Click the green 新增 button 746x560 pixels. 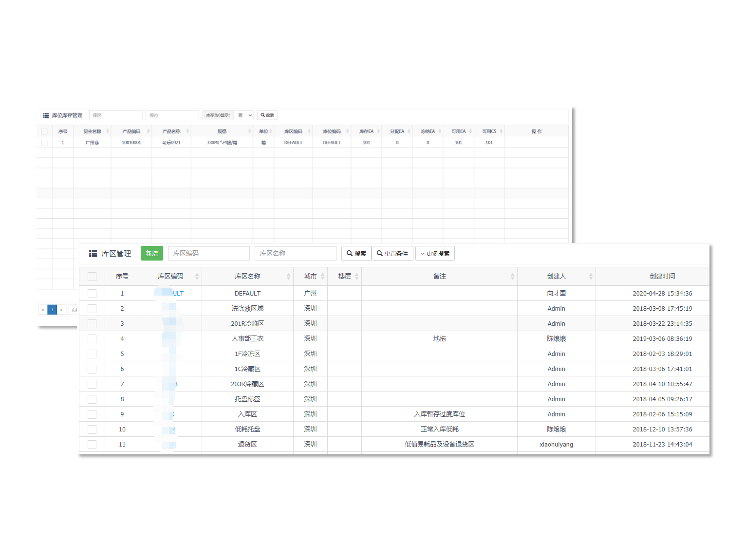tap(151, 254)
